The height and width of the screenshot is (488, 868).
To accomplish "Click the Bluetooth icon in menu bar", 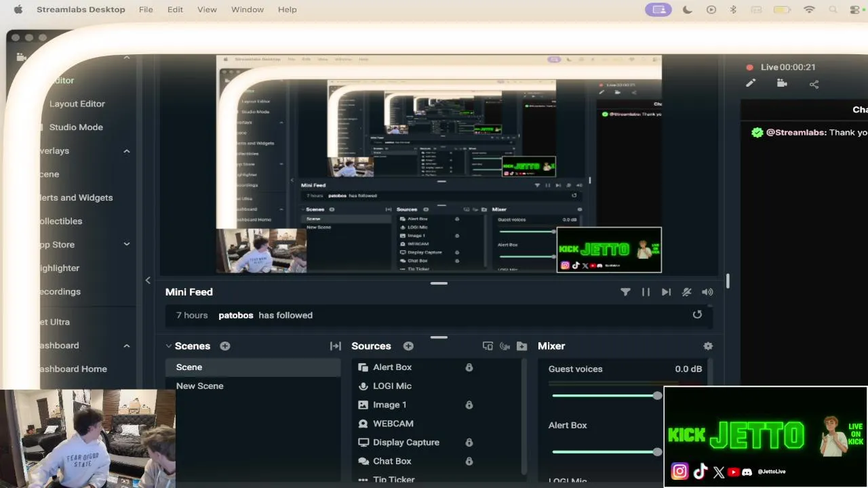I will coord(733,9).
